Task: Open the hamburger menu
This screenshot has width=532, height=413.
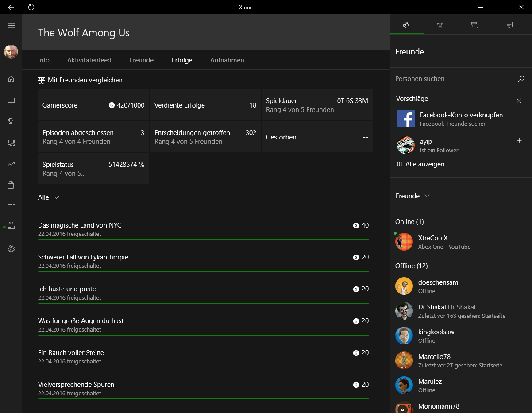Action: 11,26
